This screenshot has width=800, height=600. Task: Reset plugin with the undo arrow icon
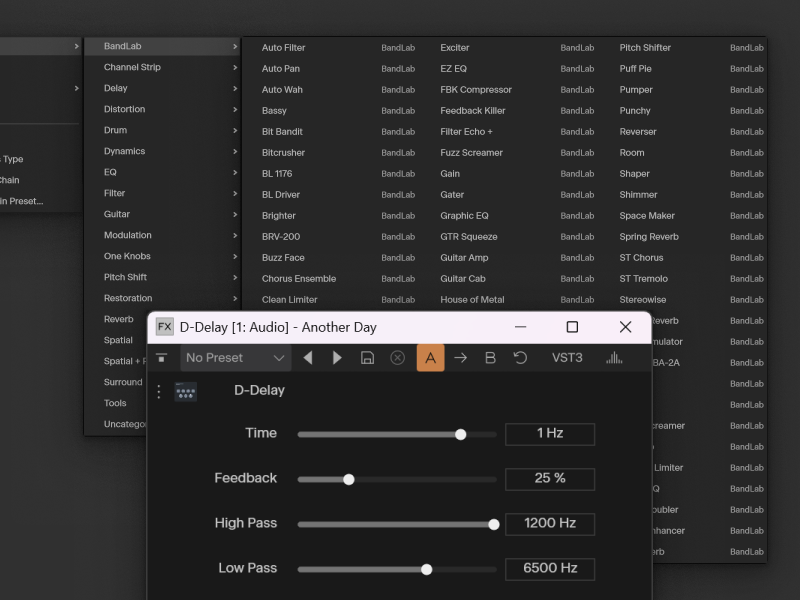click(520, 358)
